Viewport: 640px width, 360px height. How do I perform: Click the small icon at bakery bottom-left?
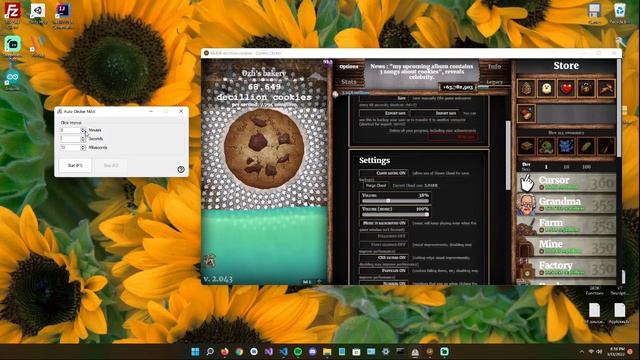(211, 260)
